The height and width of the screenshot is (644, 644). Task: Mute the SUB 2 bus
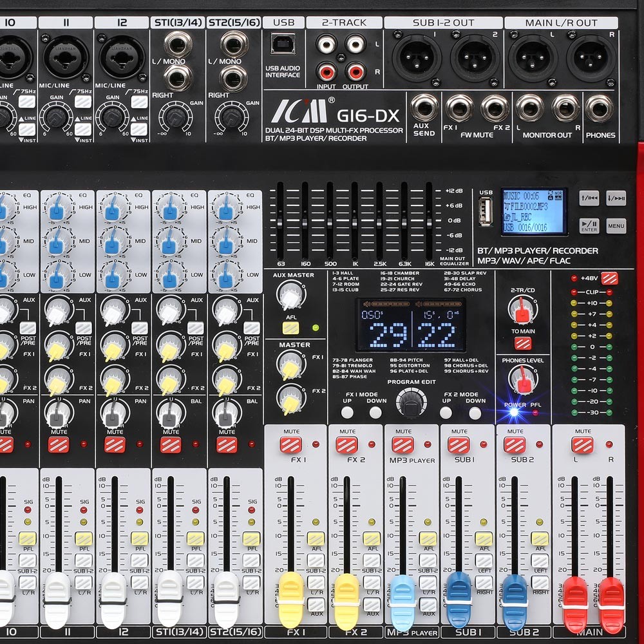514,445
